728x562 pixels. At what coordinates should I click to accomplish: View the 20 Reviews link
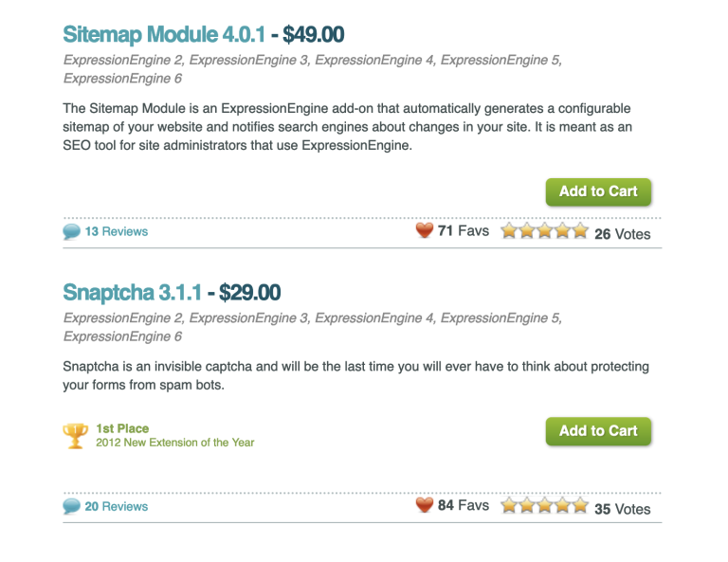click(x=116, y=506)
